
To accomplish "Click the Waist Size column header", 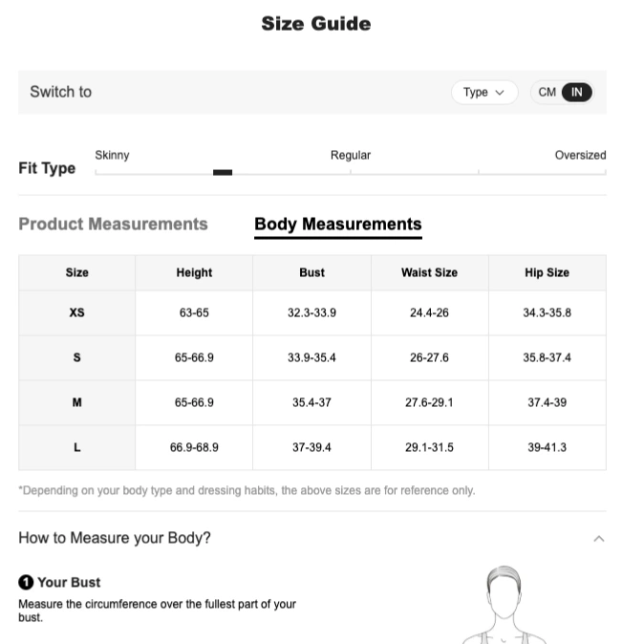I will [430, 272].
